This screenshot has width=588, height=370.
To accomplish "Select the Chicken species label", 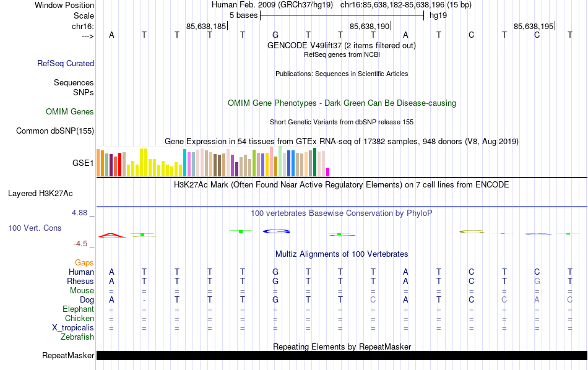I will point(79,318).
